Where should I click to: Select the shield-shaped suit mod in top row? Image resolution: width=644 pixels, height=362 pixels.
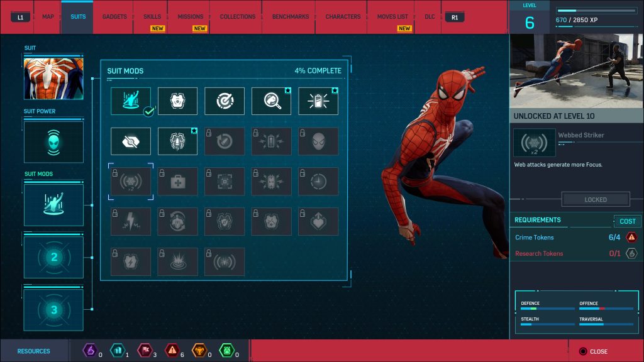[x=177, y=101]
